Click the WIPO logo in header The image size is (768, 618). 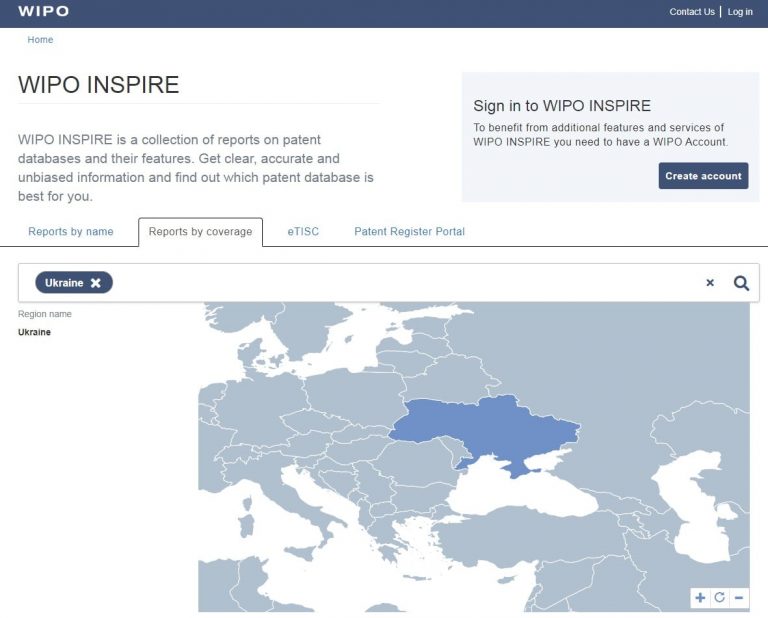click(x=44, y=11)
